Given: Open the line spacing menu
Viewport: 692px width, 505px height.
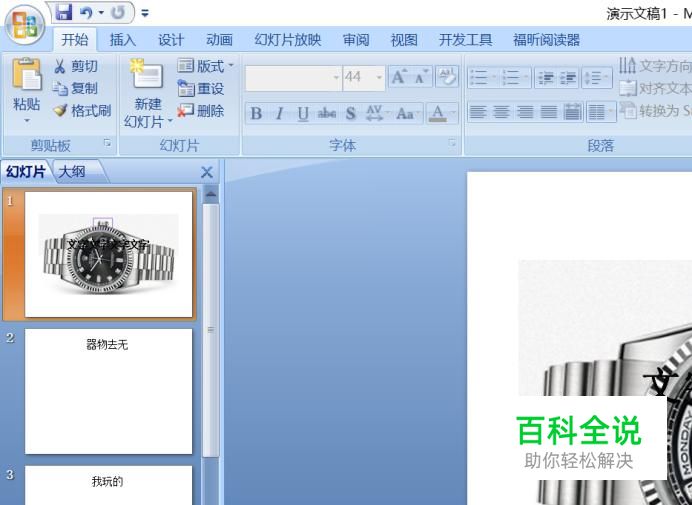Looking at the screenshot, I should coord(597,78).
